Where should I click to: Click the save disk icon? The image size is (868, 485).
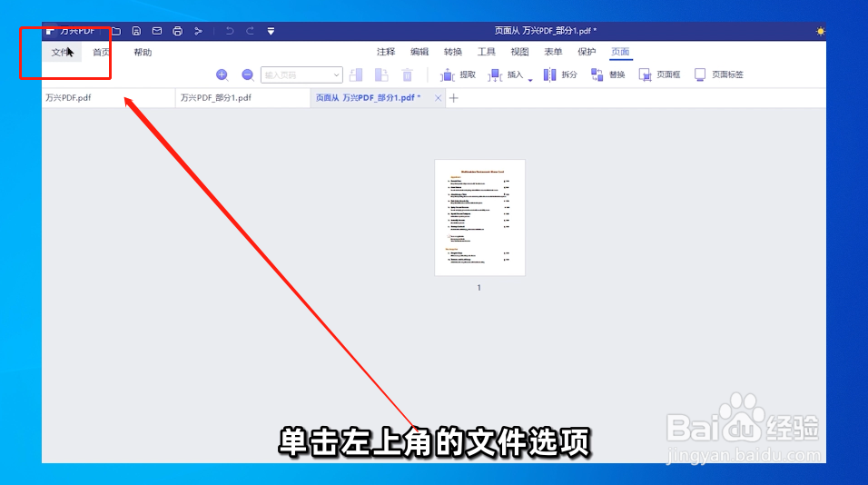[x=136, y=31]
